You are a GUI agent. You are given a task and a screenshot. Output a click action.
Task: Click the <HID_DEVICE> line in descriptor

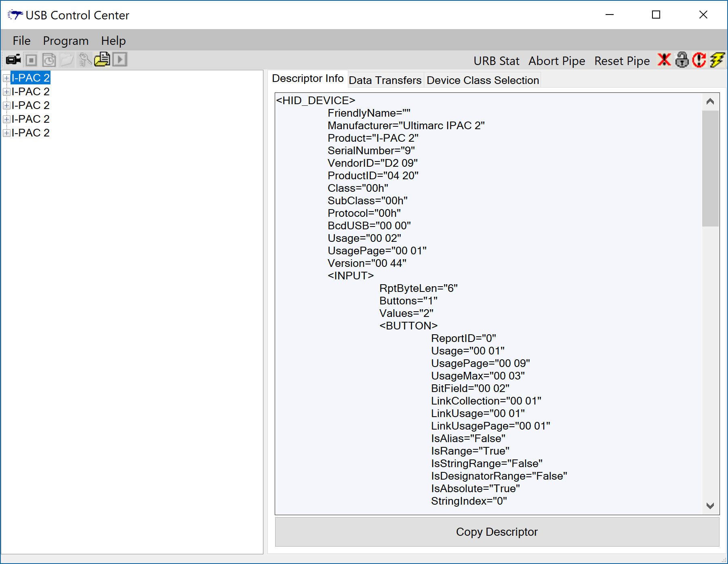pos(316,101)
